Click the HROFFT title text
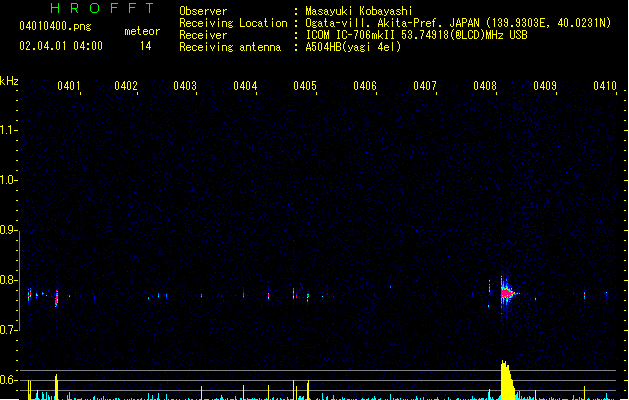Viewport: 629px width, 400px height. (x=102, y=8)
